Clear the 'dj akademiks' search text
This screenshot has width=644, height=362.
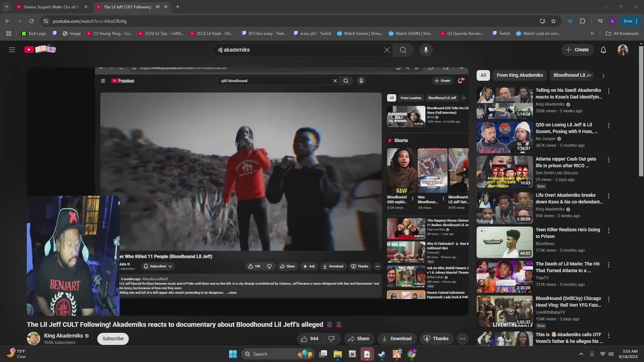(x=387, y=50)
